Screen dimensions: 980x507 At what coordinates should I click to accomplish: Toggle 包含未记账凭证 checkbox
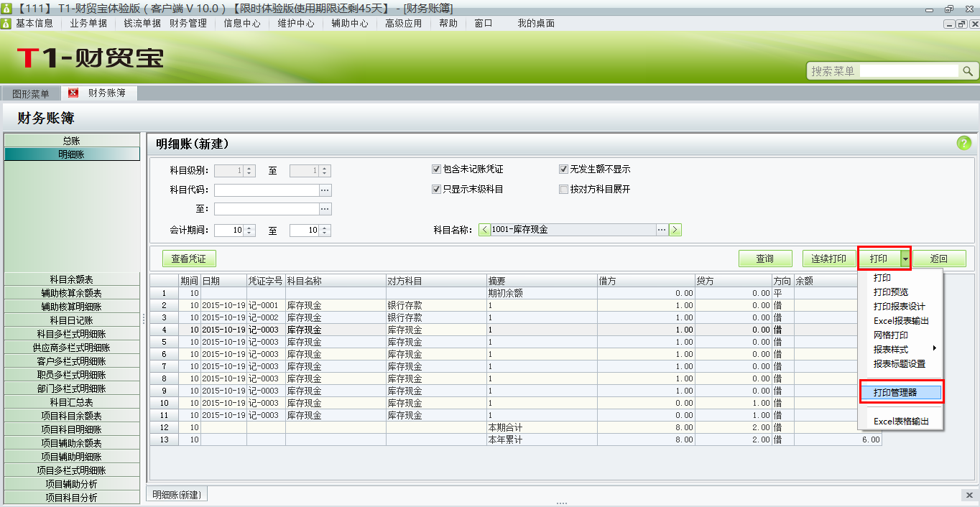tap(436, 169)
